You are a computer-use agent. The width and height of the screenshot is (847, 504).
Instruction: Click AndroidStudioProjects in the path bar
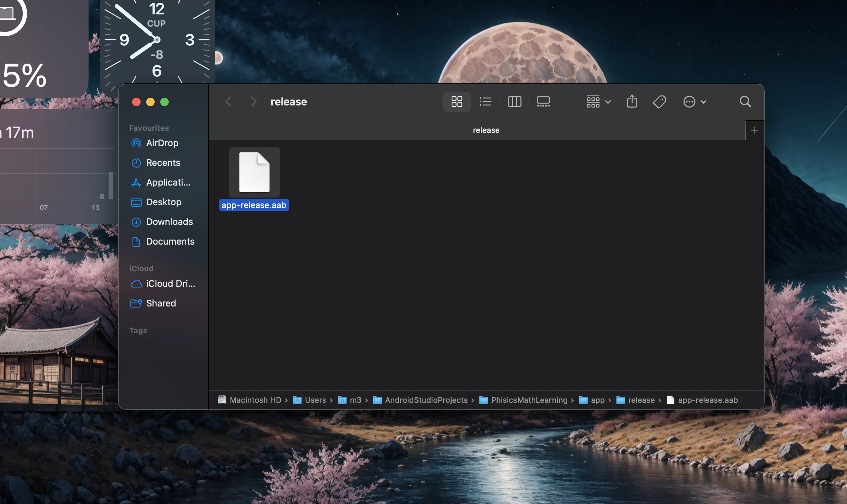coord(420,400)
